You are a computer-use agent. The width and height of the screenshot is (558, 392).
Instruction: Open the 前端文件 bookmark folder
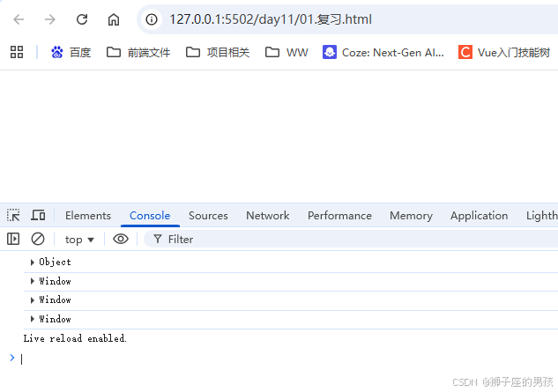138,53
